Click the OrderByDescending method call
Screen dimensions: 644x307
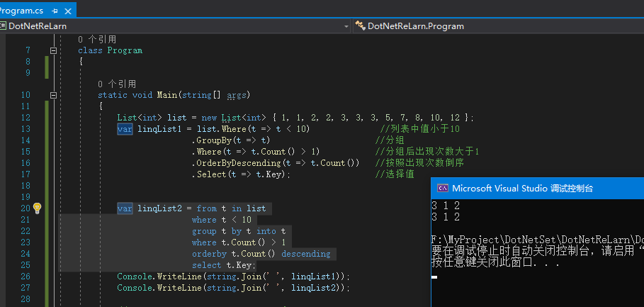(237, 162)
